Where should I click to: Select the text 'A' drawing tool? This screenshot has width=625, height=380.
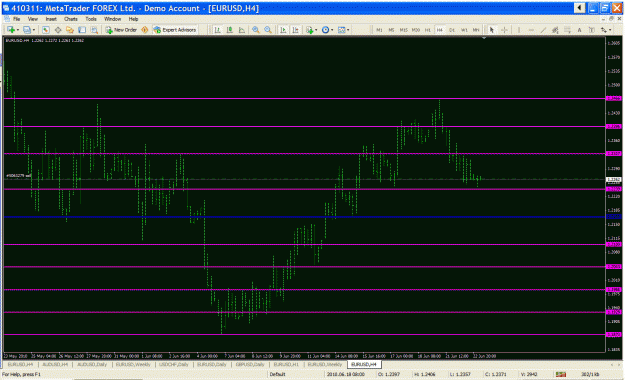click(x=580, y=30)
